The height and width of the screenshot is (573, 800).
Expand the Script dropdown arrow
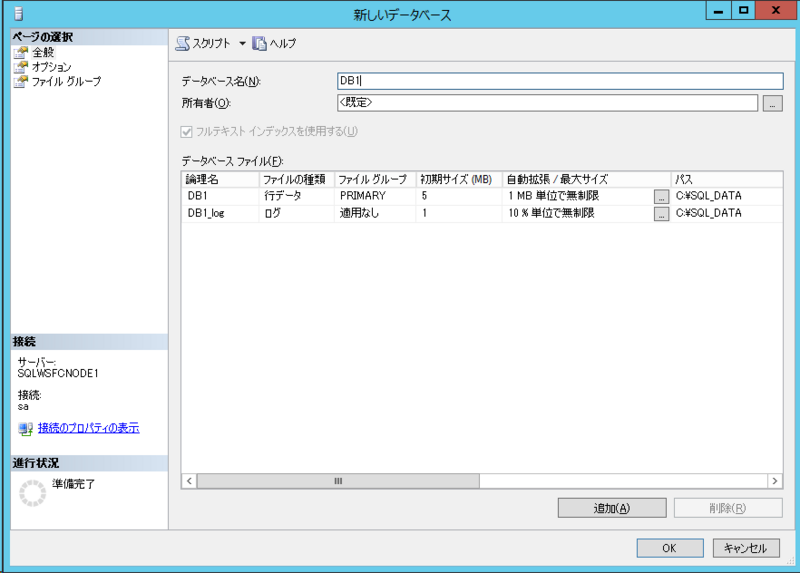tap(242, 44)
